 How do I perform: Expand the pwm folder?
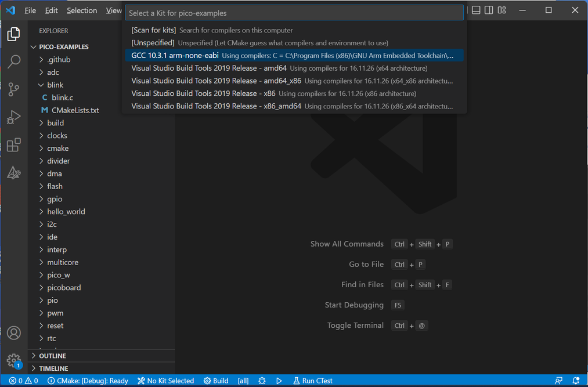[x=101, y=313]
